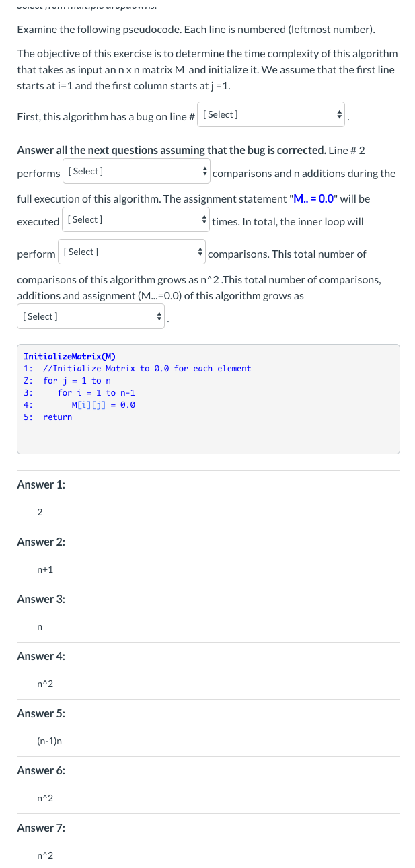Click the Answer 7 heading
This screenshot has width=415, height=868.
click(40, 828)
